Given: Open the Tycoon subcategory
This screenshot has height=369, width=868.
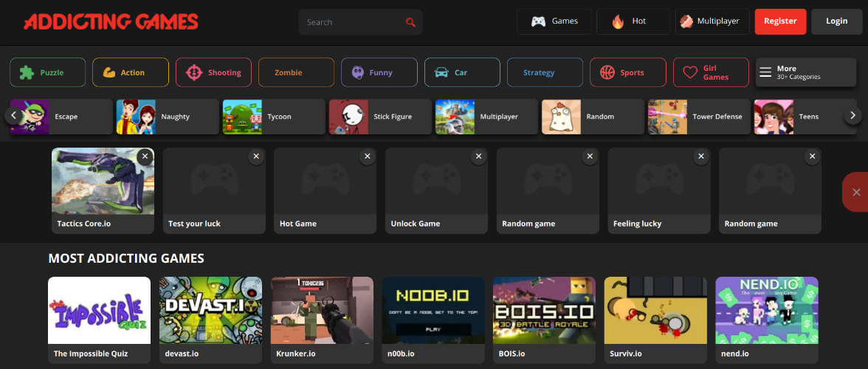Looking at the screenshot, I should (274, 117).
